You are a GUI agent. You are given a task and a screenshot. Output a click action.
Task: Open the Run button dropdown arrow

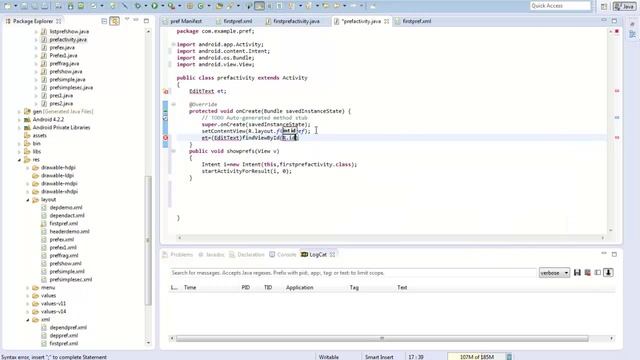[162, 6]
